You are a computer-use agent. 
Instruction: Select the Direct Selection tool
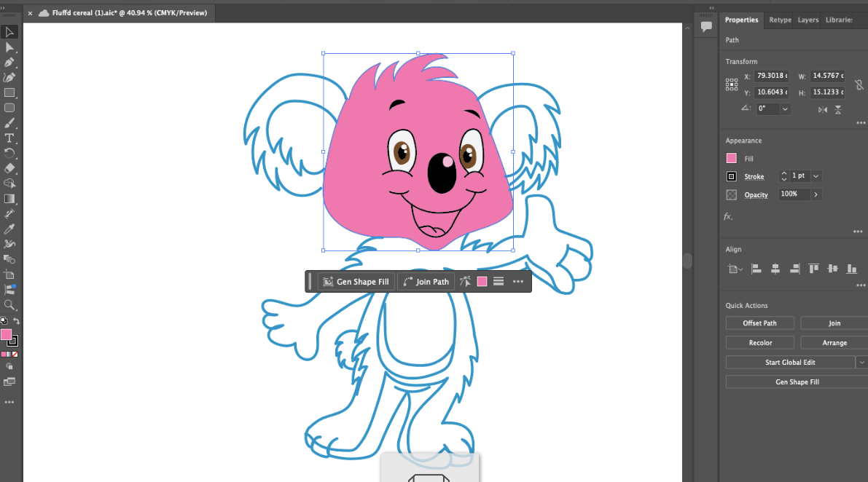tap(9, 47)
